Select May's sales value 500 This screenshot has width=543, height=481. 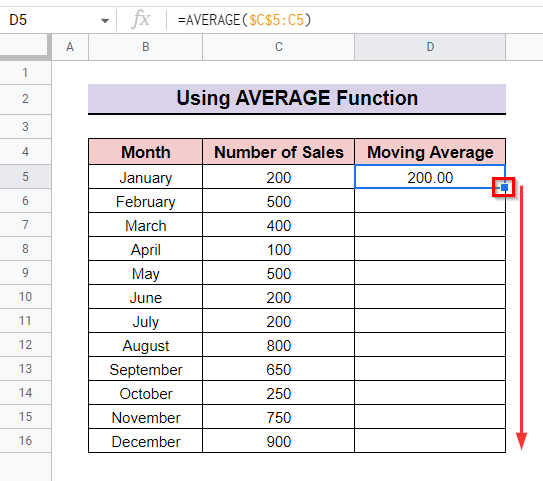click(x=279, y=273)
